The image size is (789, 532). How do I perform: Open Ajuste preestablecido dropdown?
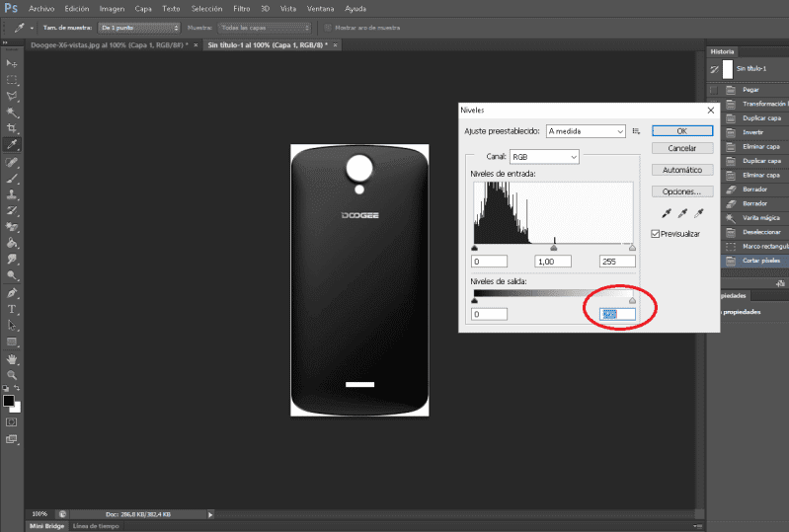coord(586,131)
